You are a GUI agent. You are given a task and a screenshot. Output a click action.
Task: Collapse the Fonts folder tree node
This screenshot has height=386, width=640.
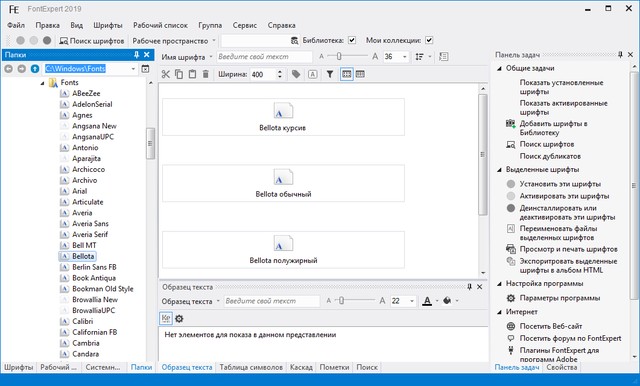tap(42, 83)
